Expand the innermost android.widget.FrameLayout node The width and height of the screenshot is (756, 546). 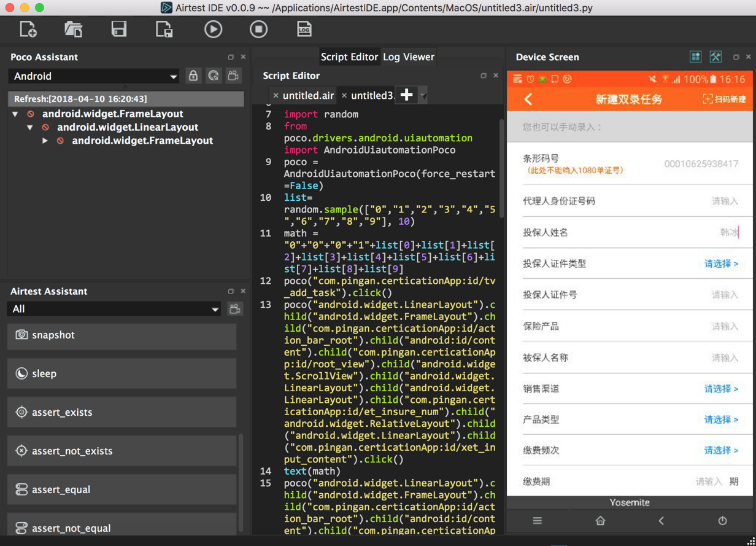(45, 141)
